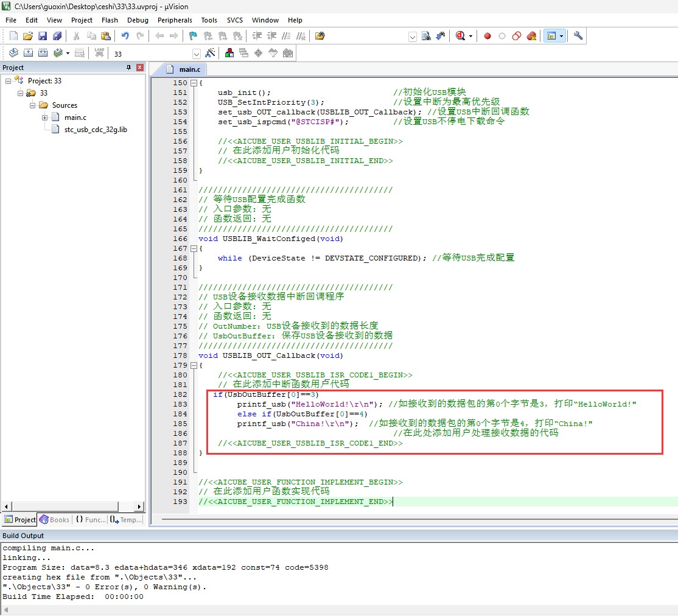Go to the next bookmark
678x616 pixels.
(x=223, y=36)
